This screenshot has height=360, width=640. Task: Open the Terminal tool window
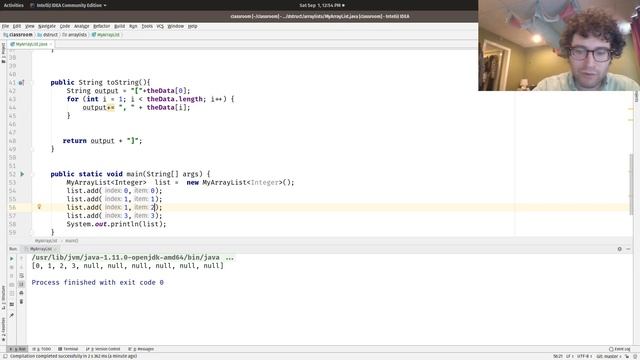[68, 349]
